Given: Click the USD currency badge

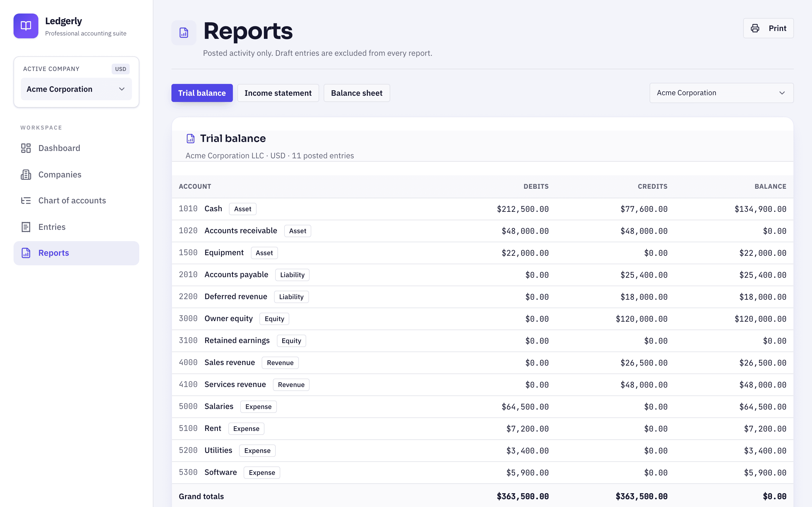Looking at the screenshot, I should click(121, 69).
